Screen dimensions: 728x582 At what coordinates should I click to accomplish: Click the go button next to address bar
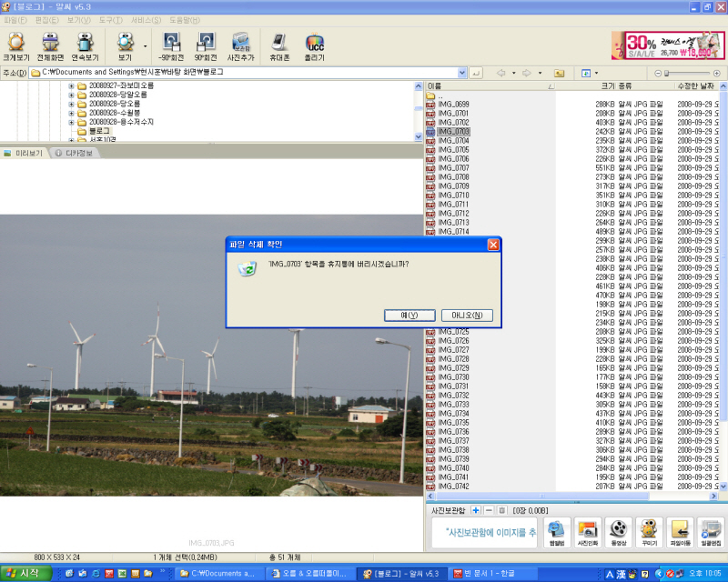[x=476, y=73]
